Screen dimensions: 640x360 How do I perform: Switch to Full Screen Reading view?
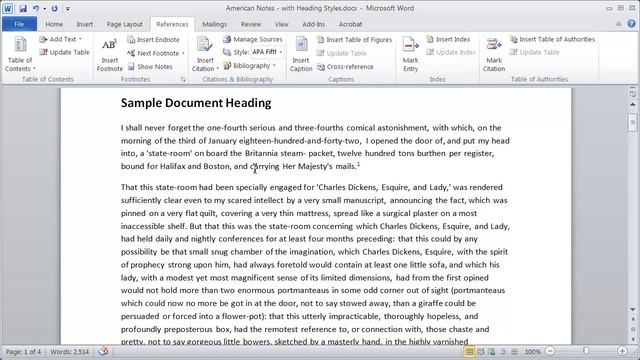click(481, 351)
